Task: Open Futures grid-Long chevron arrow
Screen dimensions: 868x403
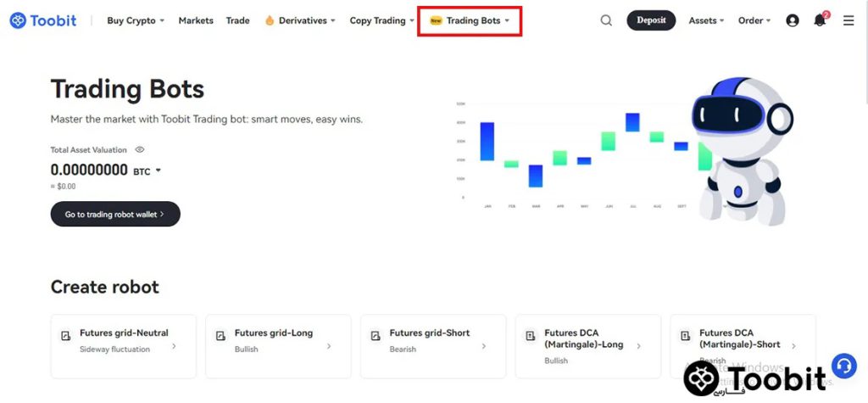Action: 329,346
